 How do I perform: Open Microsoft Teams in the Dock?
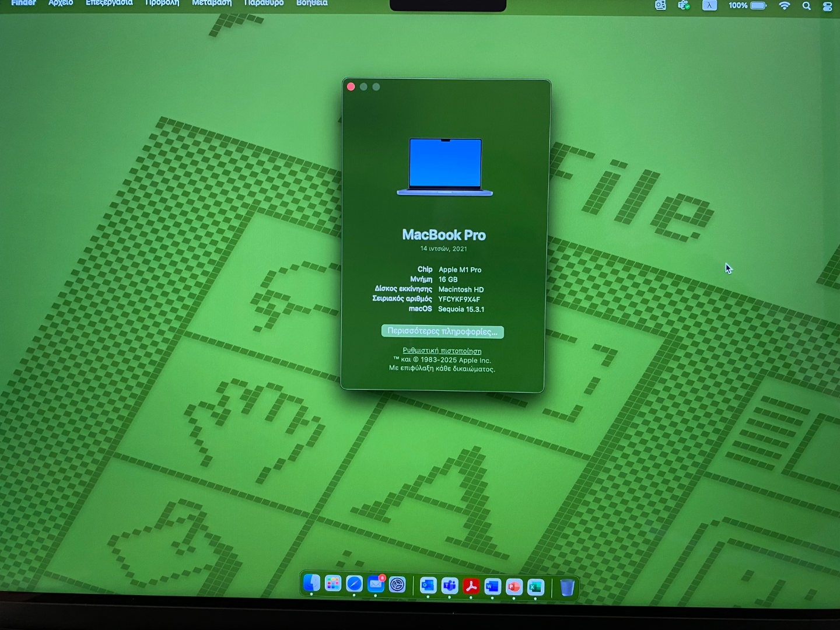click(450, 585)
